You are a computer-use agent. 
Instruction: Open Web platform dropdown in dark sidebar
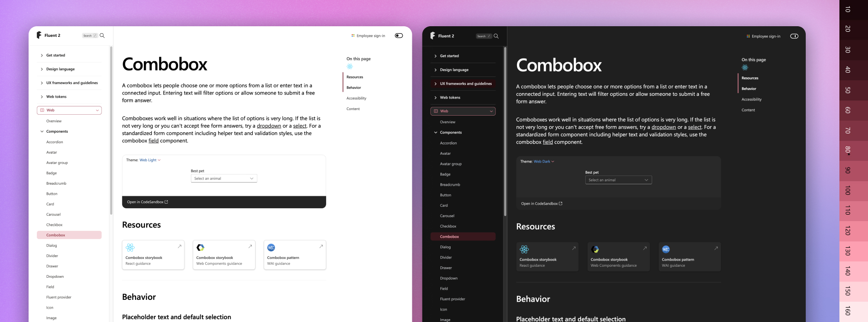click(x=463, y=111)
